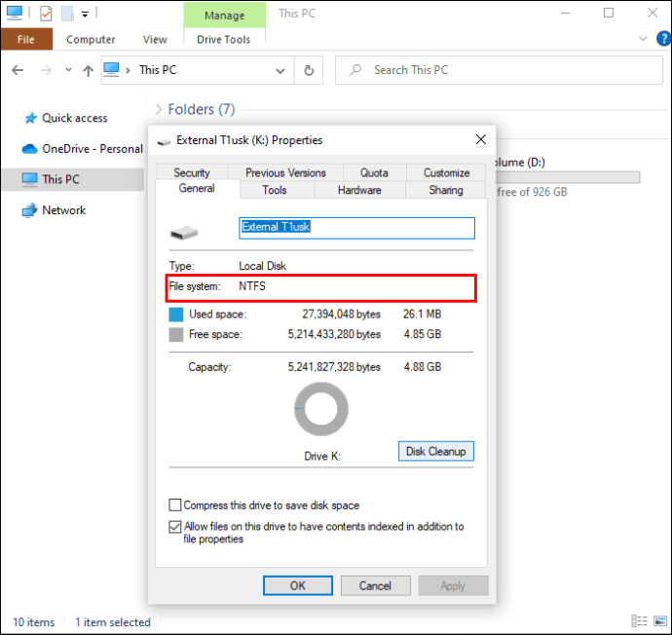Switch to the Previous Versions tab
Image resolution: width=672 pixels, height=635 pixels.
[286, 172]
